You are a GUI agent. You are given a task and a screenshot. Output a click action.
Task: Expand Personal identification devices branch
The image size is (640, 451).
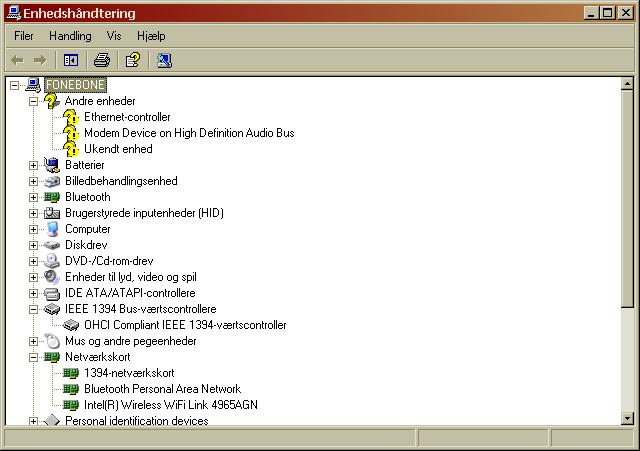[x=33, y=421]
